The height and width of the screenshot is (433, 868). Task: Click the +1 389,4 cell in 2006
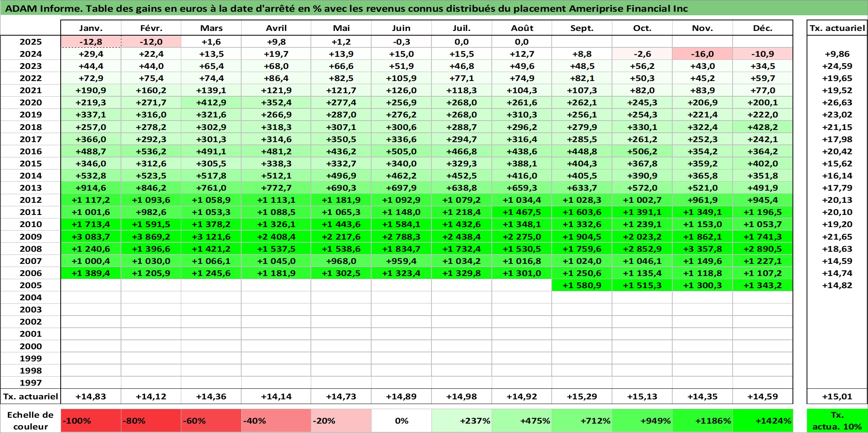[91, 273]
